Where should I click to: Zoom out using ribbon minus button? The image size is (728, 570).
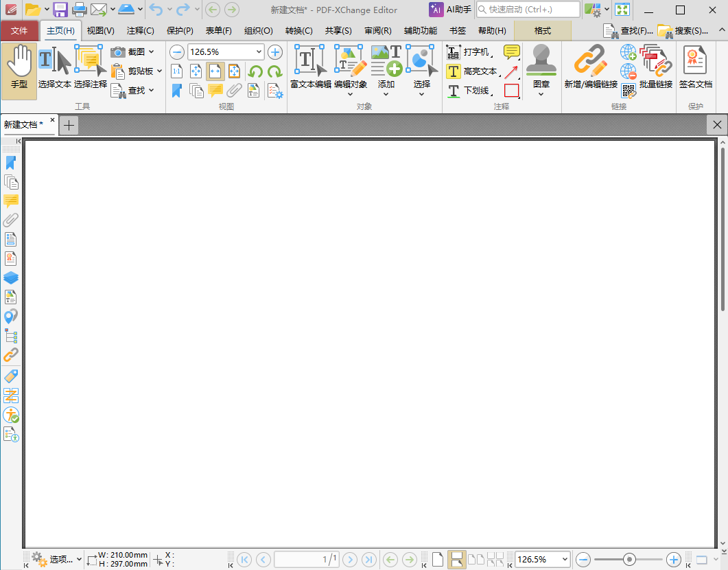tap(177, 52)
